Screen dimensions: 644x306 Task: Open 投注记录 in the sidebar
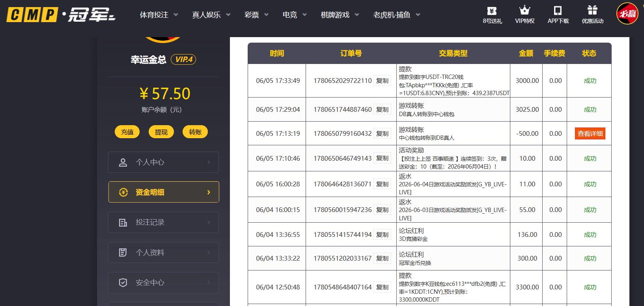point(163,222)
